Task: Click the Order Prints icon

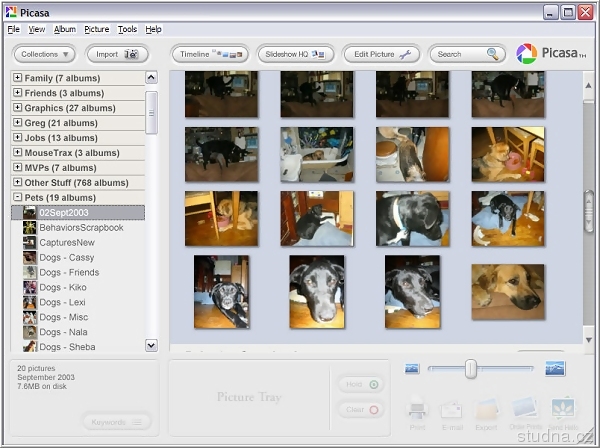Action: 525,407
